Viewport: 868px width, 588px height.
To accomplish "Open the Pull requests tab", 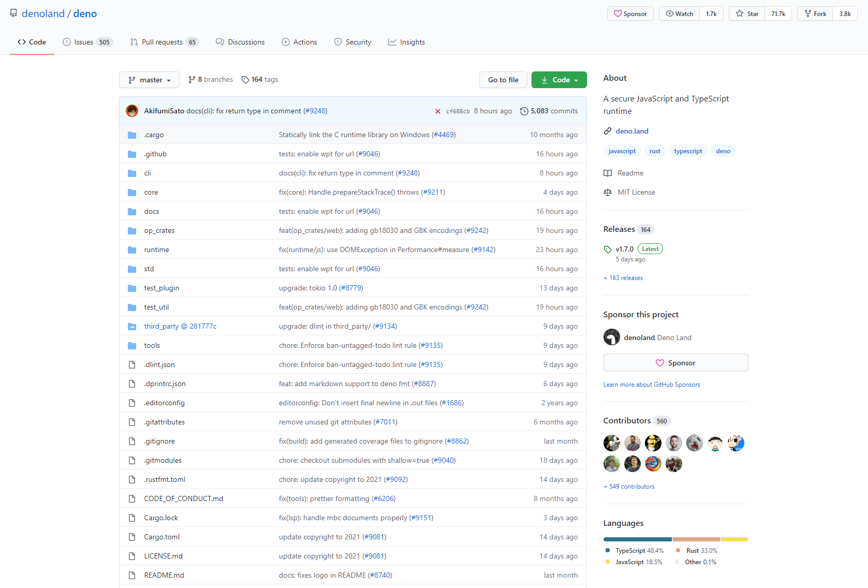I will point(164,42).
